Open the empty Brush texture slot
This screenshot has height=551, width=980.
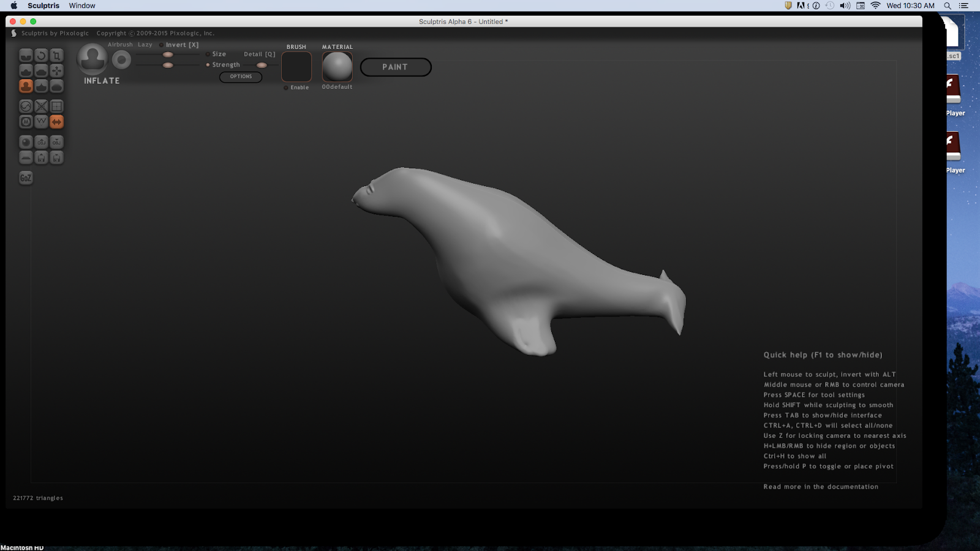tap(296, 66)
